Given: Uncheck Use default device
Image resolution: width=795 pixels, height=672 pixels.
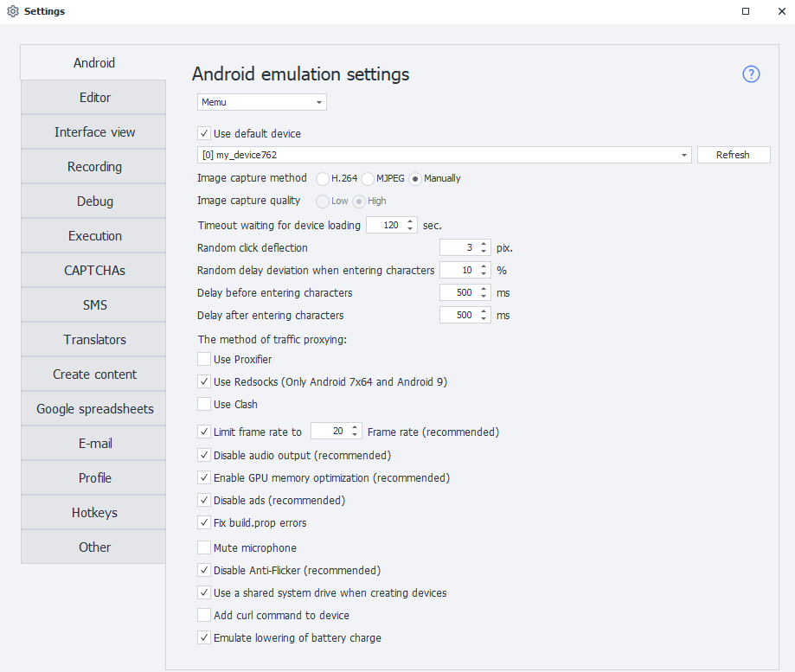Looking at the screenshot, I should pyautogui.click(x=204, y=133).
